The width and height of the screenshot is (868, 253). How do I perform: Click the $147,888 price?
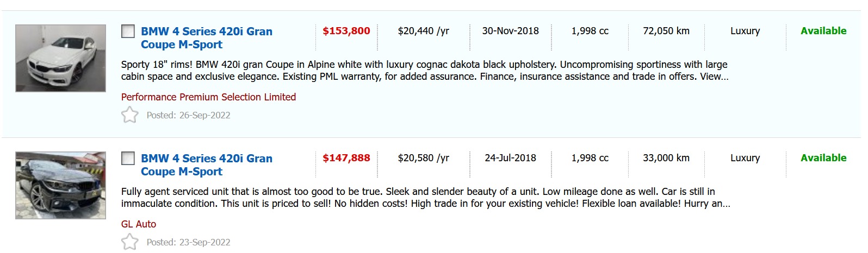(x=346, y=158)
